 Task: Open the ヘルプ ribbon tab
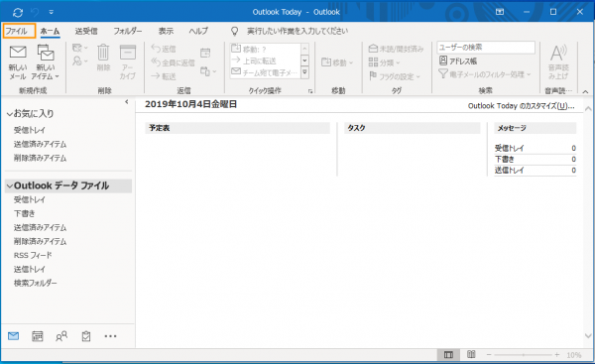pos(198,31)
